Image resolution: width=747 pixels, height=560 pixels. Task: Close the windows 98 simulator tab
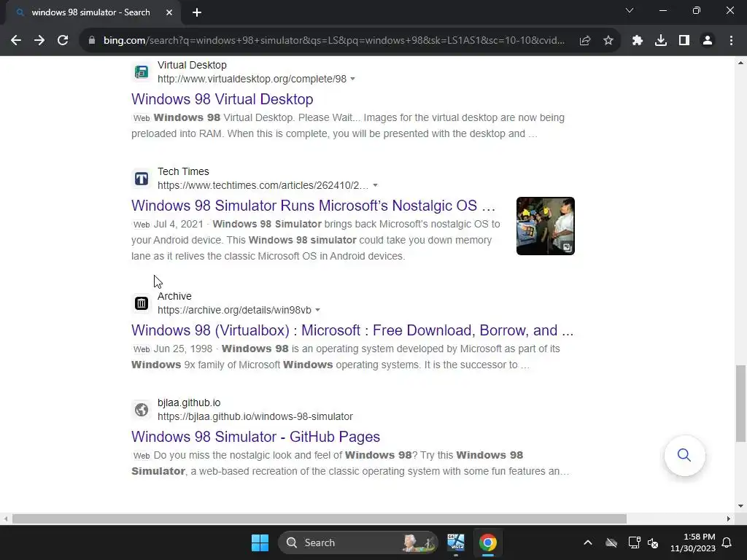tap(169, 12)
